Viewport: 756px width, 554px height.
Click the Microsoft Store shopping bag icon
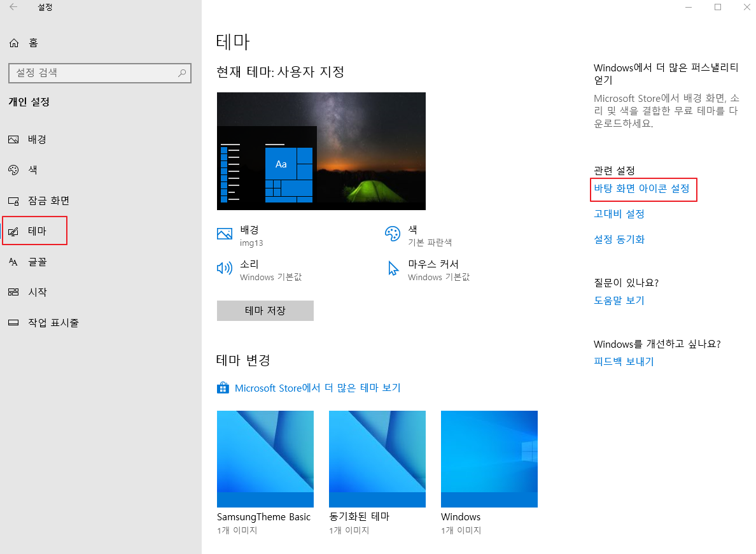pos(223,387)
